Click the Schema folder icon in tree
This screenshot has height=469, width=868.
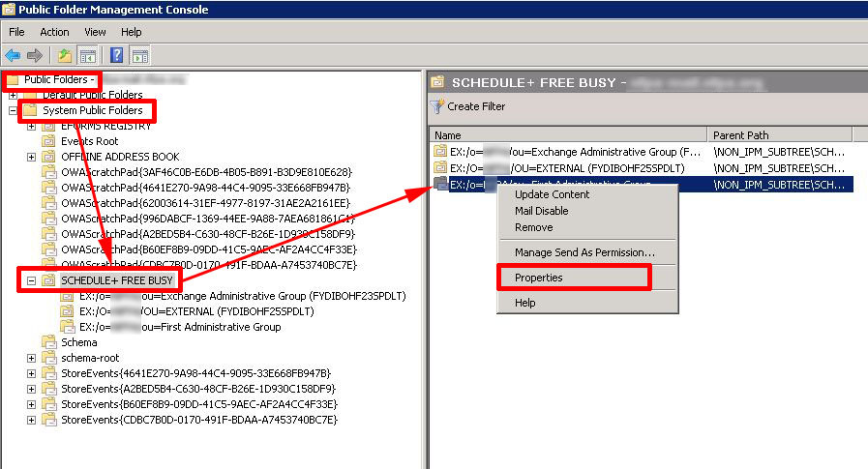tap(48, 342)
